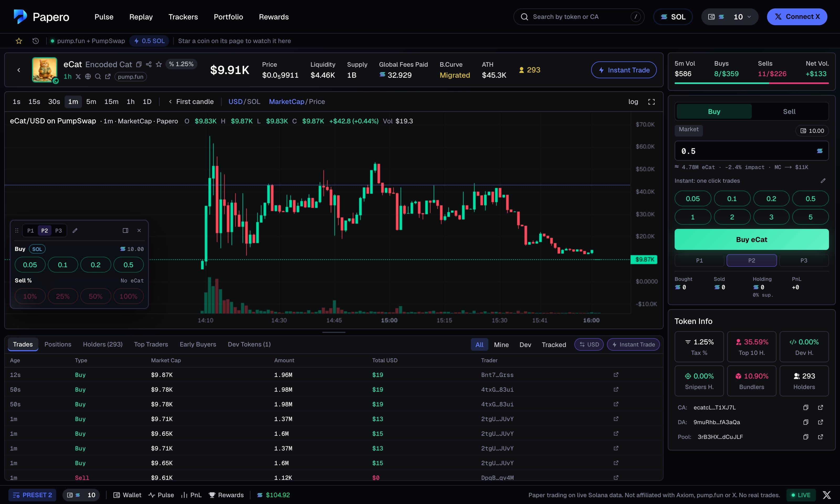Select the SOL toggle in floating Buy panel

tap(37, 249)
